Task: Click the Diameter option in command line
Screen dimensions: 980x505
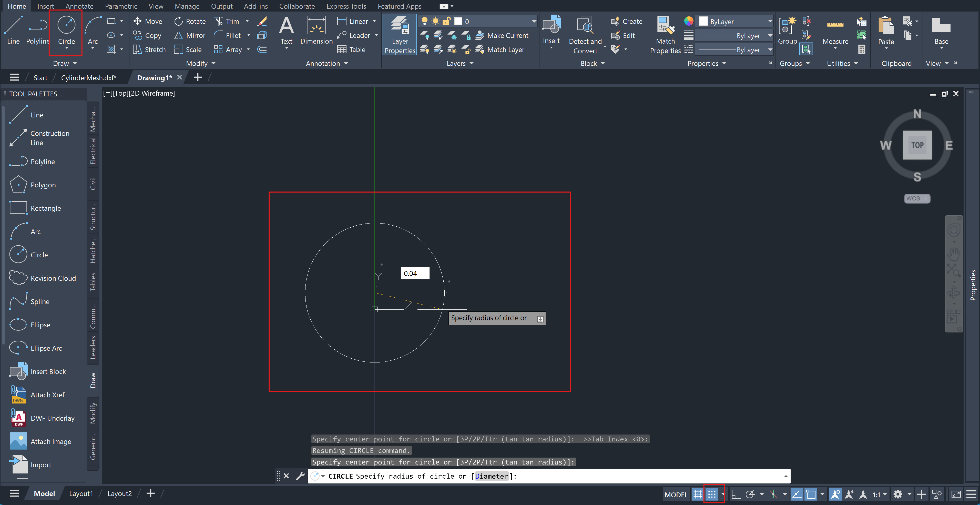Action: [492, 476]
